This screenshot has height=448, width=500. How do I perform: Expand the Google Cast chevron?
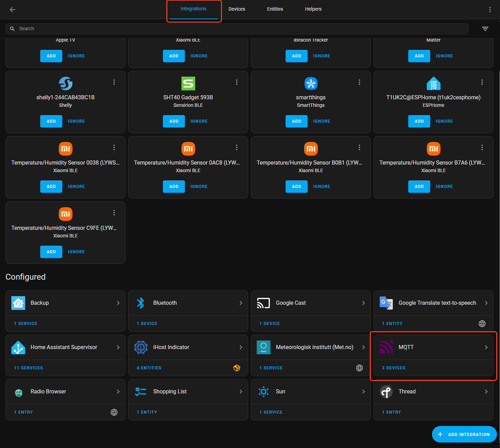point(364,303)
